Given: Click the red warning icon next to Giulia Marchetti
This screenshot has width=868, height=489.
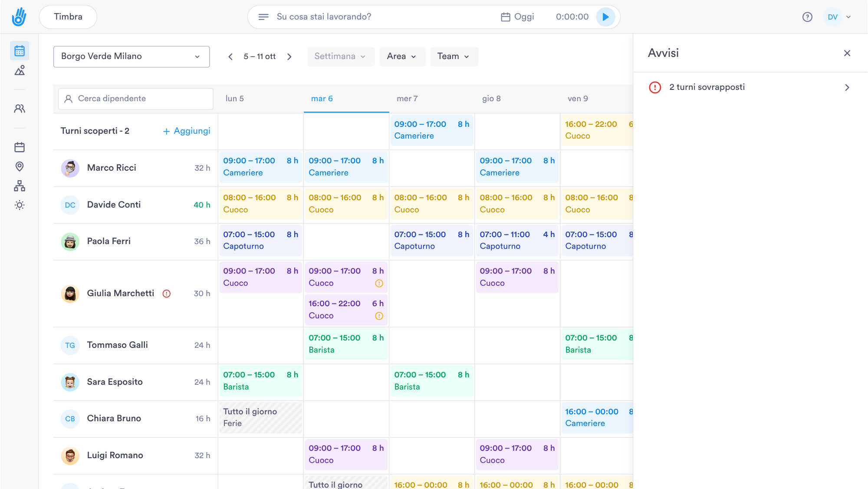Looking at the screenshot, I should point(167,294).
